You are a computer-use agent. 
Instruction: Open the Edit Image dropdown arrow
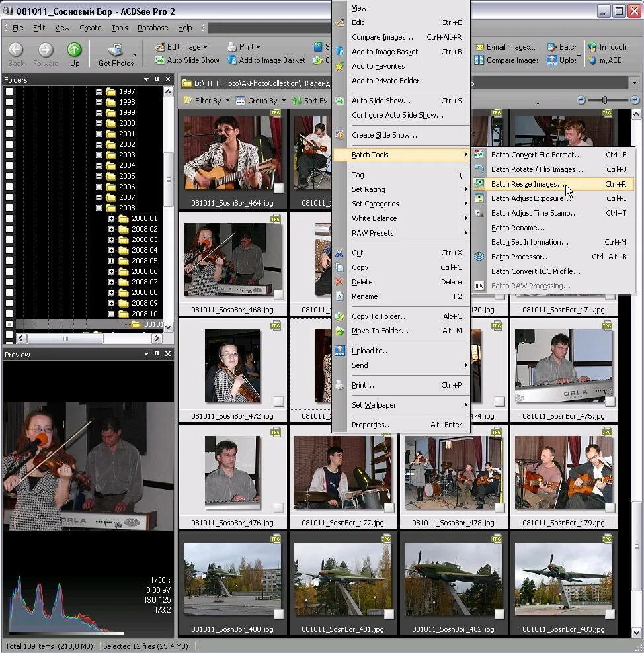pos(205,48)
